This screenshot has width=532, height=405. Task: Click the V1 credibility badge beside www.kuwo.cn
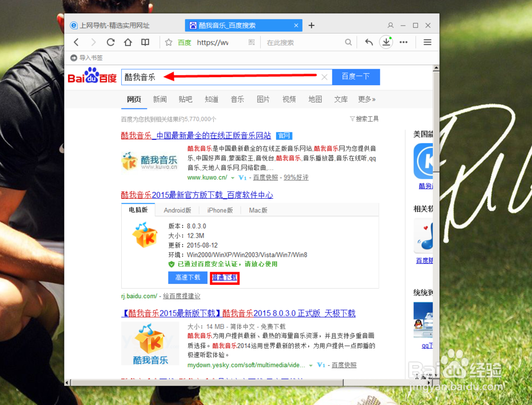[242, 178]
